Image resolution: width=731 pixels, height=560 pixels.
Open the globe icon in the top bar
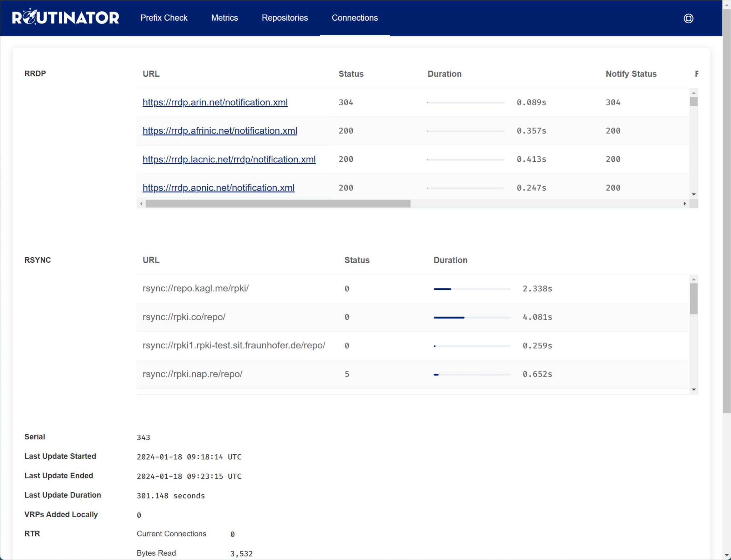click(x=688, y=18)
